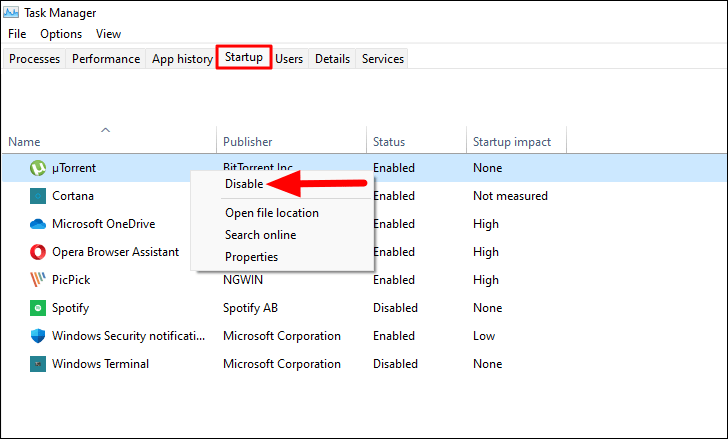Screen dimensions: 728x439
Task: Select the Windows Terminal icon
Action: pyautogui.click(x=38, y=364)
